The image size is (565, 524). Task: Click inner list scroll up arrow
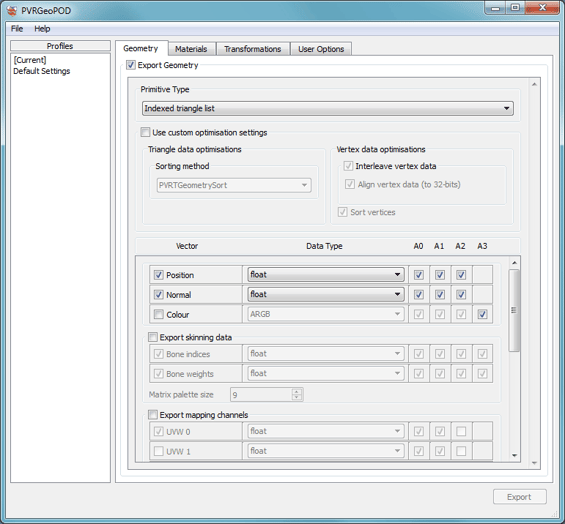[514, 263]
